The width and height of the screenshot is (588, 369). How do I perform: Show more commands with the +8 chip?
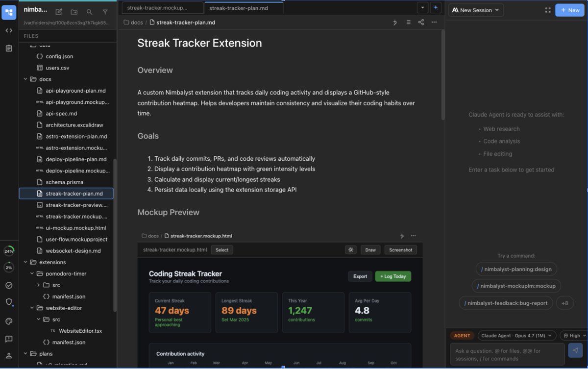click(x=564, y=303)
